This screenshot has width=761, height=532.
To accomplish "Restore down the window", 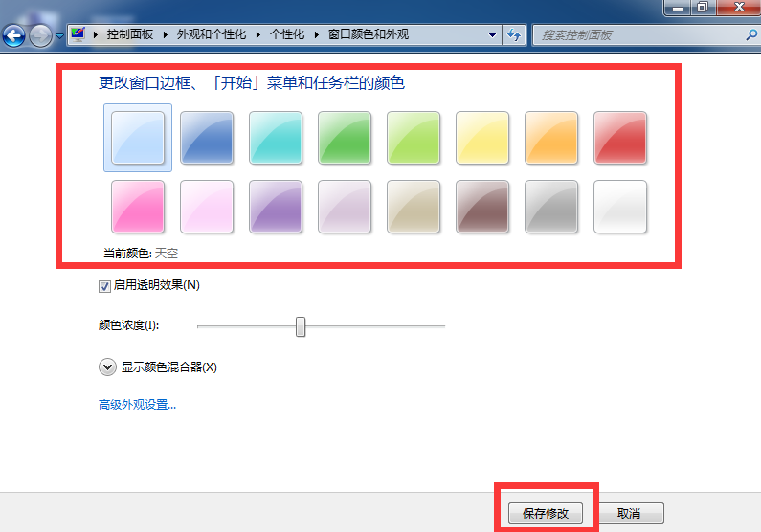I will click(703, 8).
